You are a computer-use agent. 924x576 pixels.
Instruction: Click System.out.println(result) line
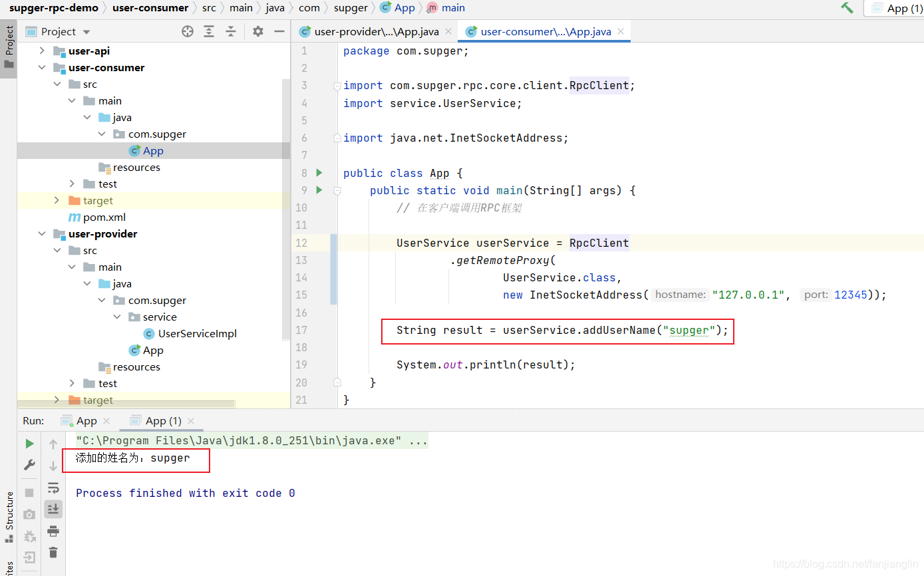click(486, 364)
